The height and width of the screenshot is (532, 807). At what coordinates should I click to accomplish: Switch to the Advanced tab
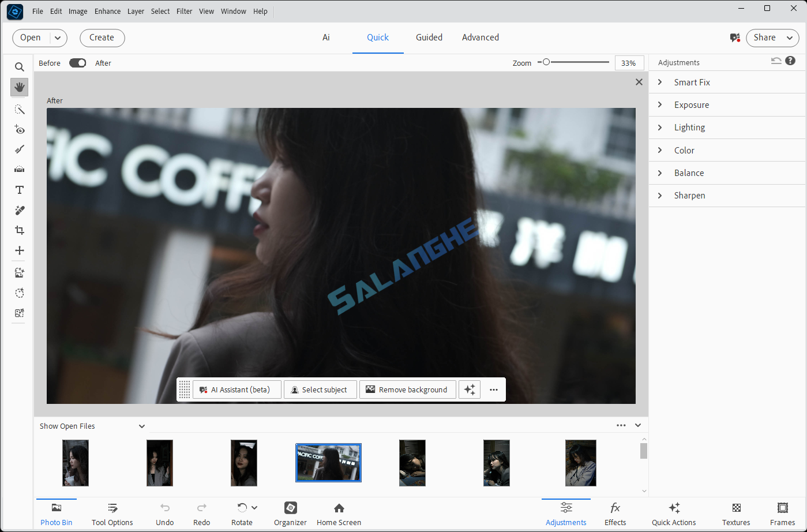click(481, 38)
